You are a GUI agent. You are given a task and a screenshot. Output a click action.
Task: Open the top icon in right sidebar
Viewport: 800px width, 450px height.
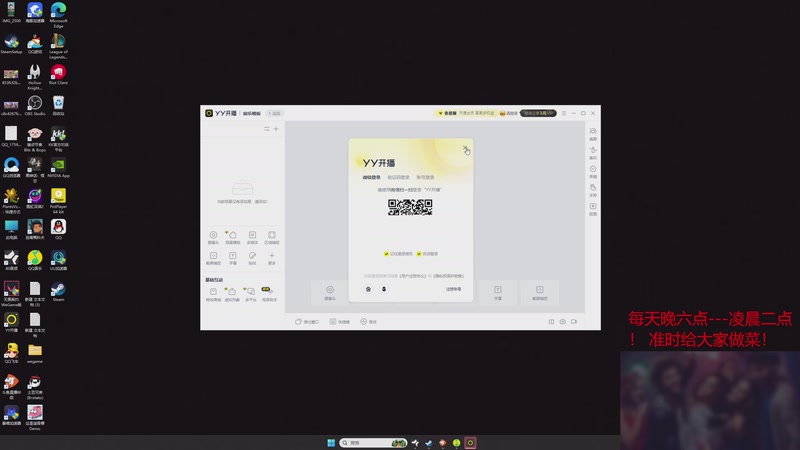point(593,134)
